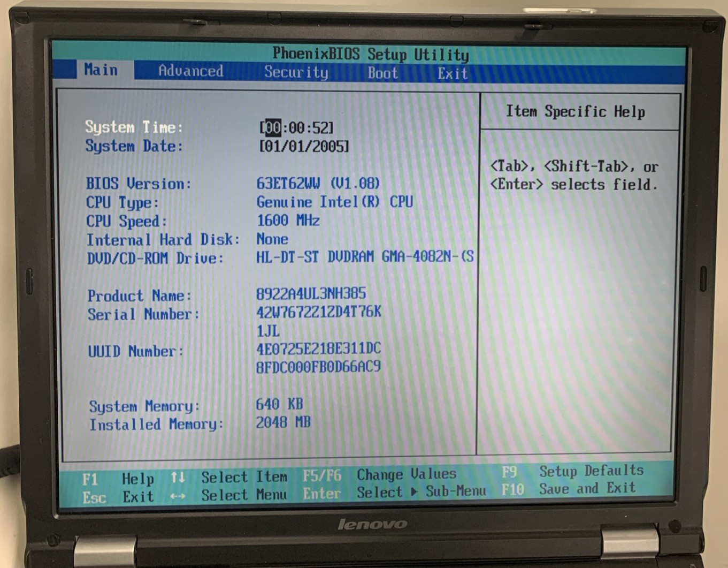728x568 pixels.
Task: Click the System Date label
Action: pyautogui.click(x=134, y=146)
